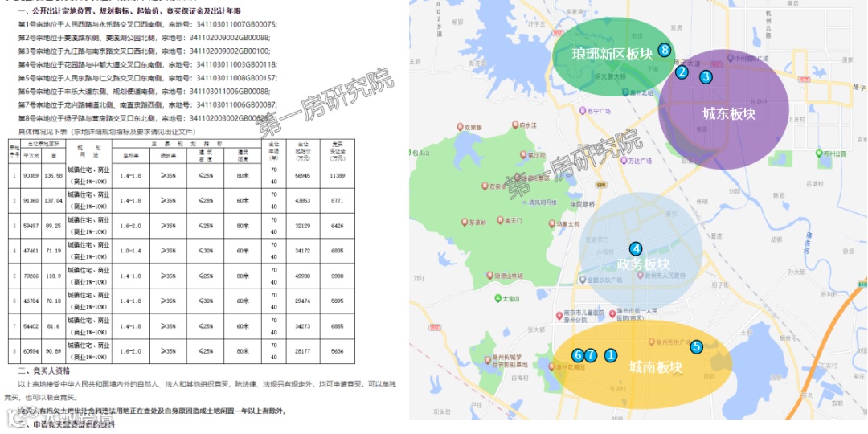Click the 南京市儿童医院滁州分院 hospital pin
The width and height of the screenshot is (868, 434).
point(559,316)
